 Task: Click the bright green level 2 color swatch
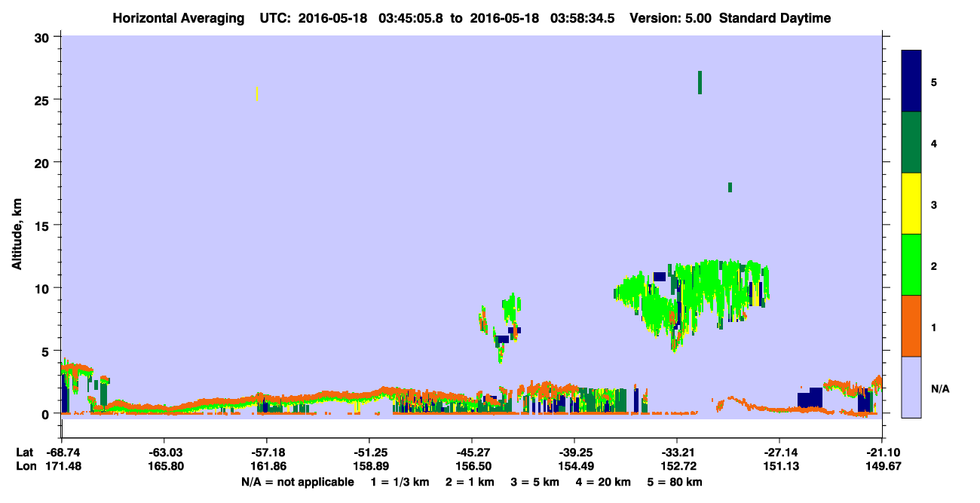click(x=911, y=265)
